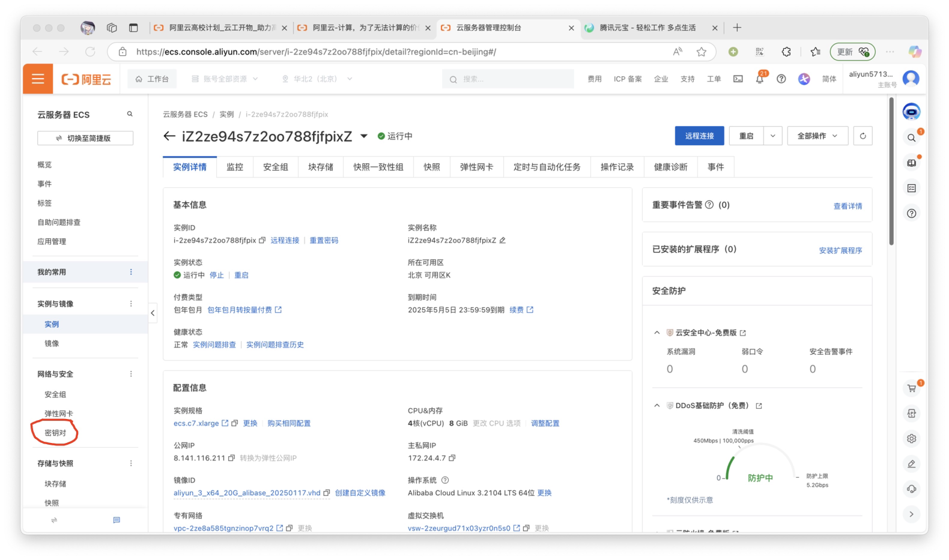Switch to the 安全组 tab
Screen dimensions: 949x560
pos(276,167)
